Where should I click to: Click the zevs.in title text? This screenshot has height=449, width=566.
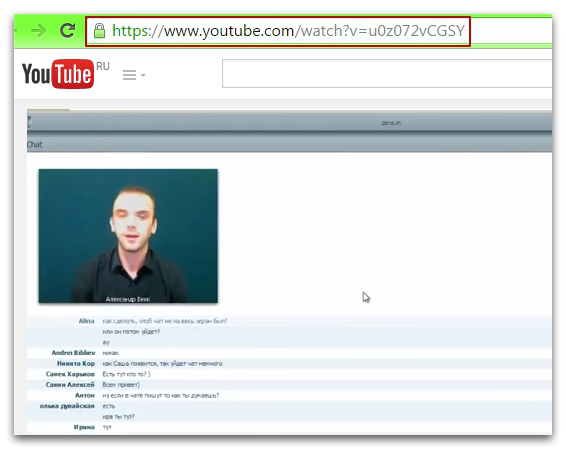point(391,123)
